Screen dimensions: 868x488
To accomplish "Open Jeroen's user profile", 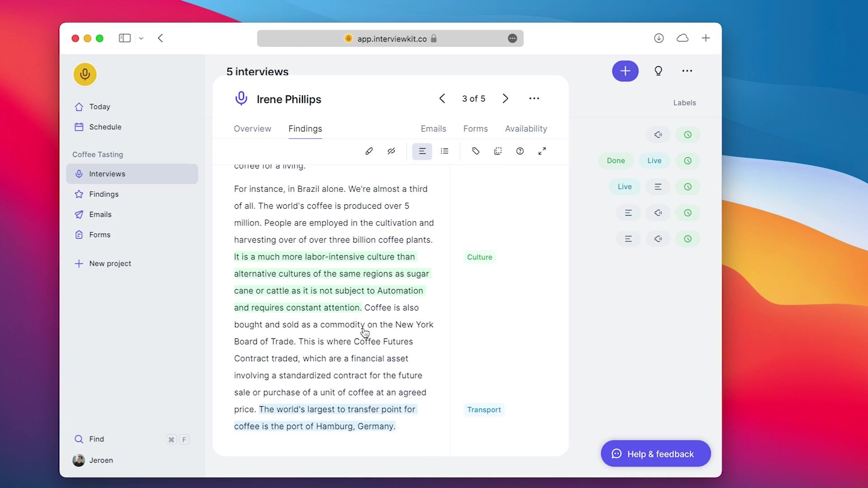I will click(x=93, y=460).
